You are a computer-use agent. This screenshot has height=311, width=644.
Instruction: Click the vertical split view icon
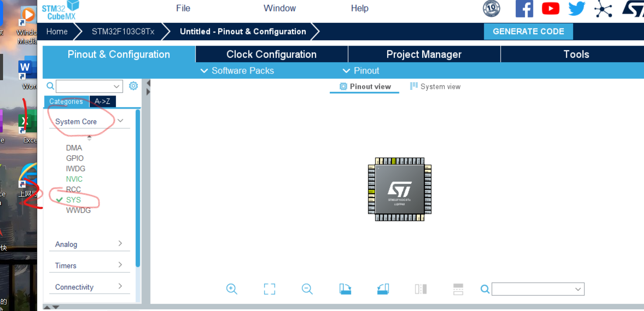point(420,289)
